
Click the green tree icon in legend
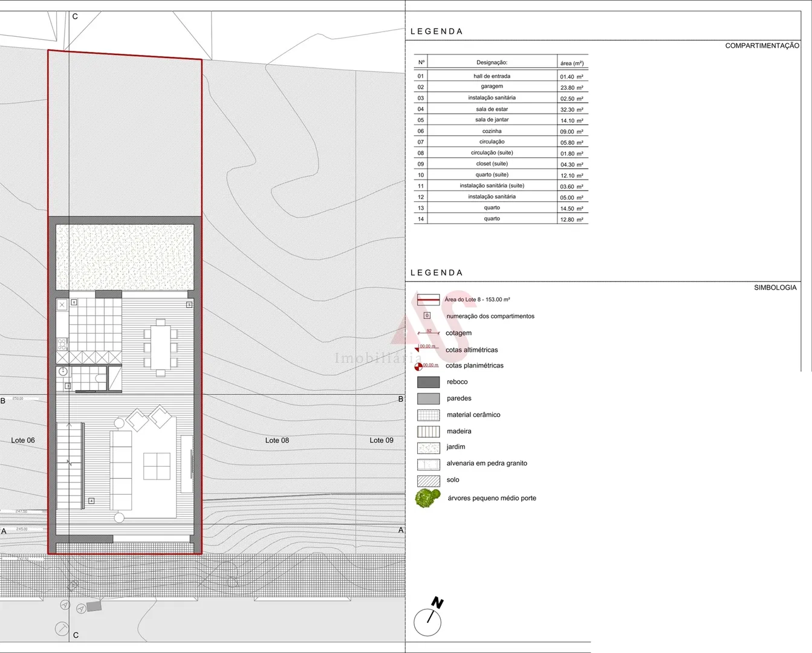[x=428, y=498]
